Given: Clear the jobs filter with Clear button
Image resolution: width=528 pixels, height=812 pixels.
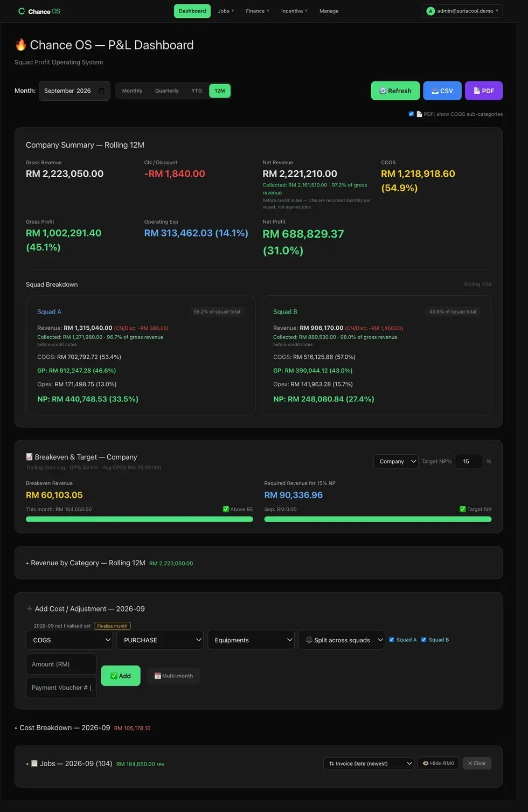Looking at the screenshot, I should click(477, 764).
